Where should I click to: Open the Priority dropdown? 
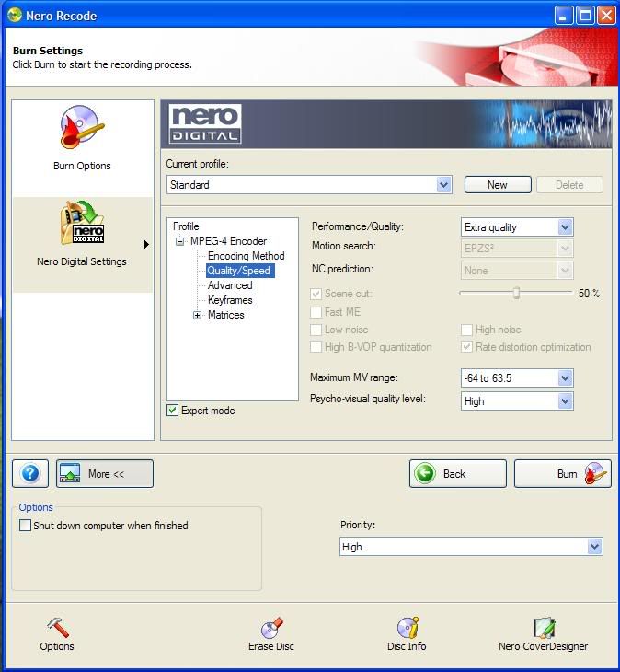click(471, 547)
